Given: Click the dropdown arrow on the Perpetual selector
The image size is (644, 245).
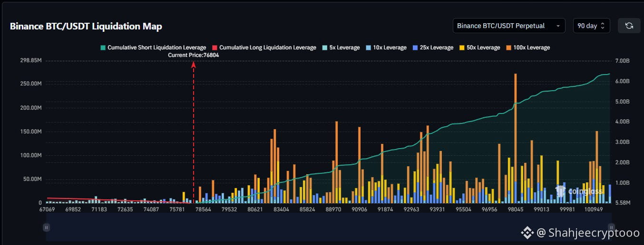Looking at the screenshot, I should [557, 26].
